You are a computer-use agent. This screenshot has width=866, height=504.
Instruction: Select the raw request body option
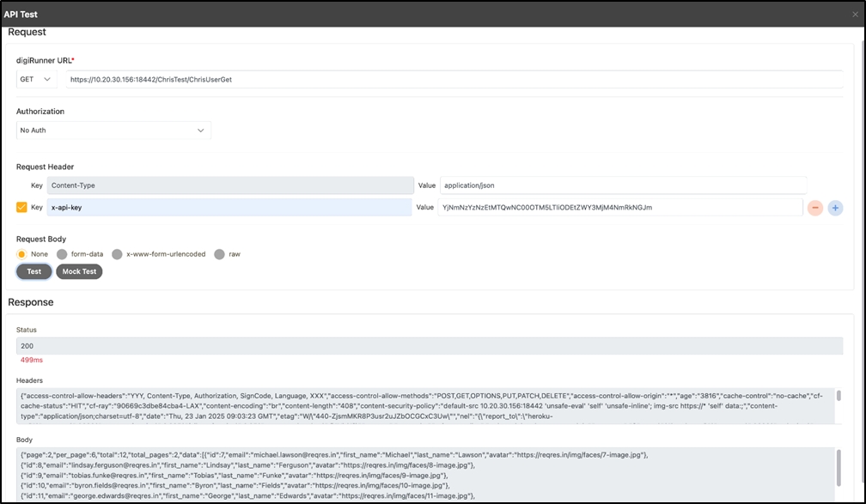pyautogui.click(x=219, y=254)
